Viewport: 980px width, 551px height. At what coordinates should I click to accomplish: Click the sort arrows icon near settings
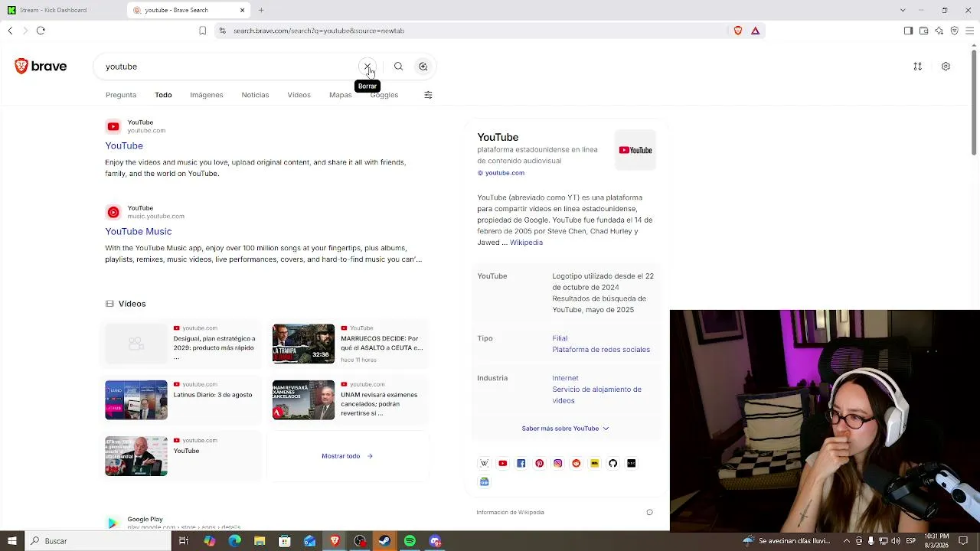tap(917, 67)
